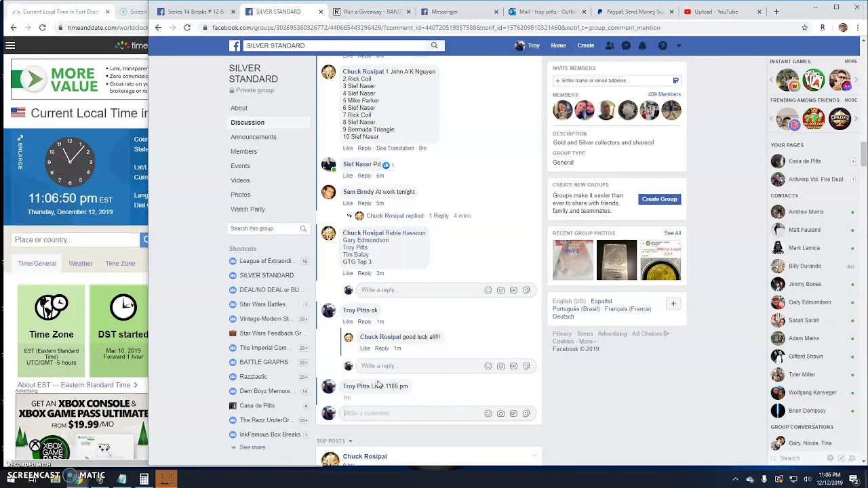
Task: Open the Spades game under Trending Among Friends
Action: click(840, 119)
